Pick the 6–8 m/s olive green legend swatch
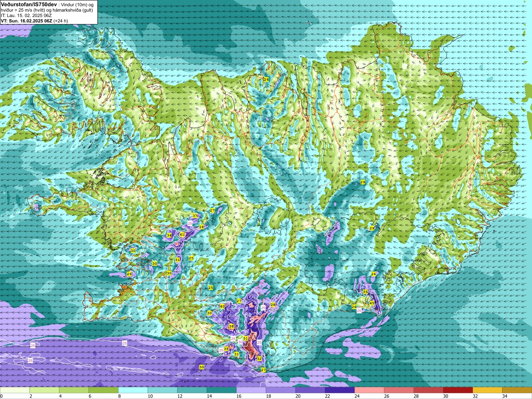 click(x=103, y=390)
